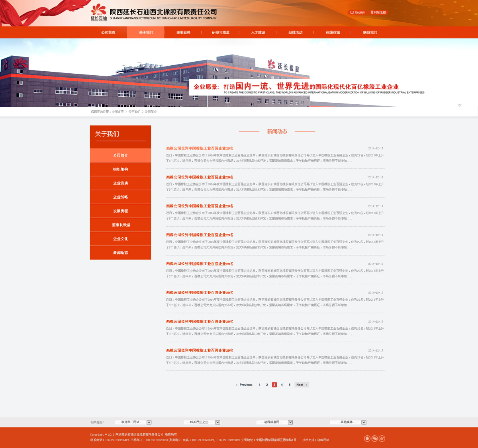Click the Next pagination button
478x448 pixels.
pos(302,385)
